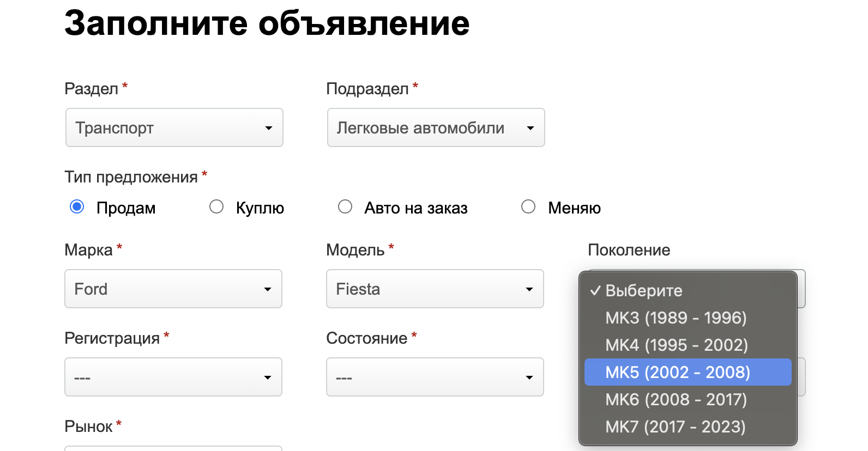Click the Тип предложения label

pyautogui.click(x=131, y=177)
